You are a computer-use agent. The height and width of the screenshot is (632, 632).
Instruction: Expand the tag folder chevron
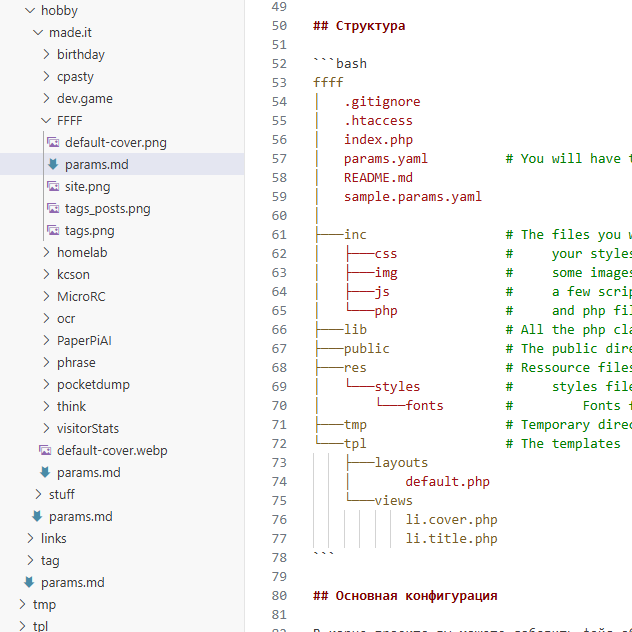point(30,560)
